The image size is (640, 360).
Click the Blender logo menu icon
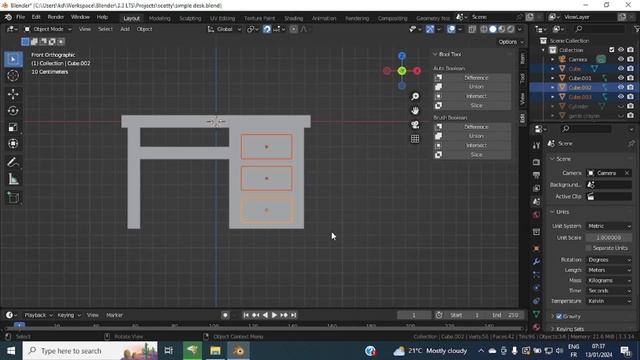[x=8, y=17]
